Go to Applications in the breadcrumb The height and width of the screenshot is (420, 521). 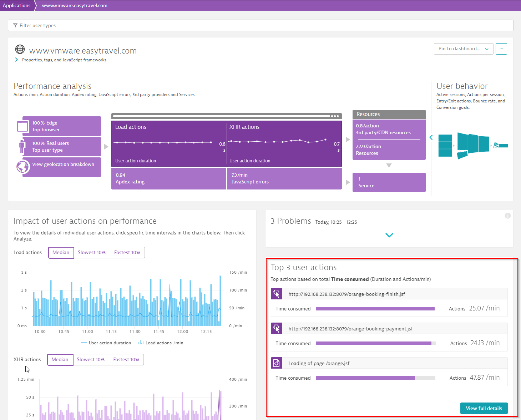[17, 5]
